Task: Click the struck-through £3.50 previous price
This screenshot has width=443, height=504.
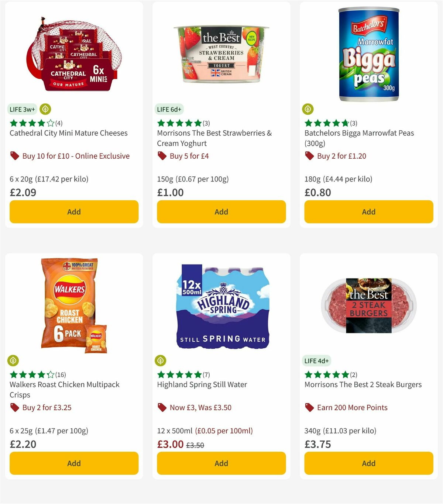Action: [195, 445]
